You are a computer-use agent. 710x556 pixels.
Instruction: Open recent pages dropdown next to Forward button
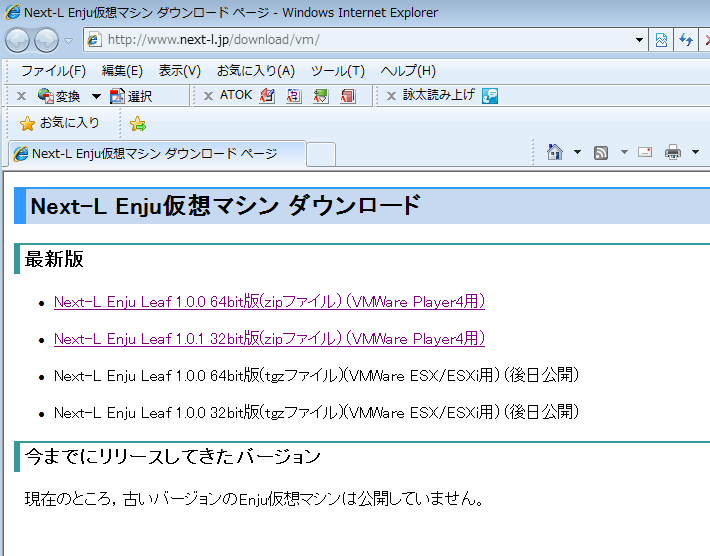pos(68,41)
